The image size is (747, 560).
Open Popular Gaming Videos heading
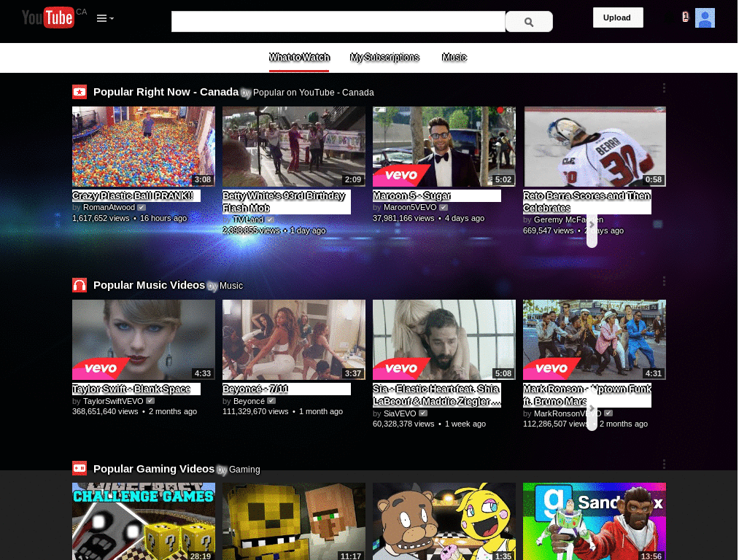point(154,469)
